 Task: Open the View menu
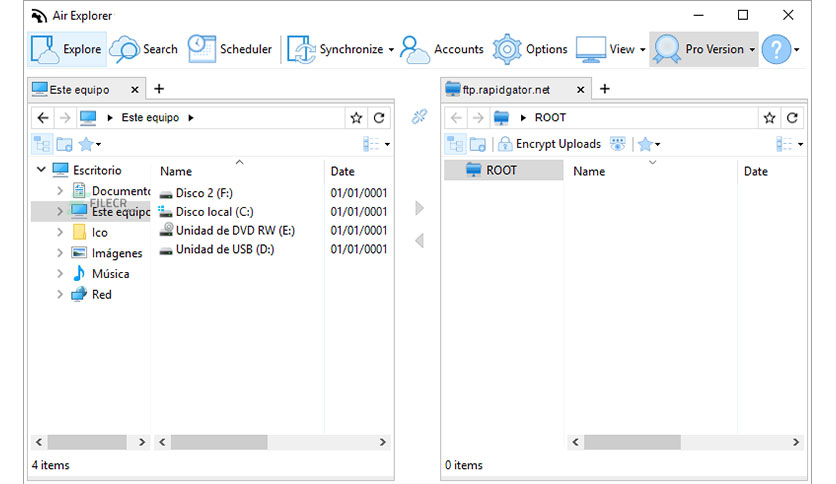click(x=611, y=49)
